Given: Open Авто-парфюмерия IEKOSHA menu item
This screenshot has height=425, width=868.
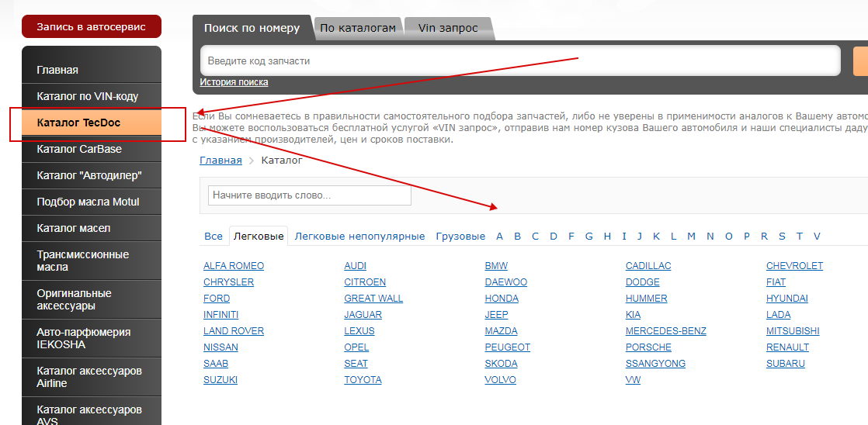Looking at the screenshot, I should pyautogui.click(x=92, y=338).
